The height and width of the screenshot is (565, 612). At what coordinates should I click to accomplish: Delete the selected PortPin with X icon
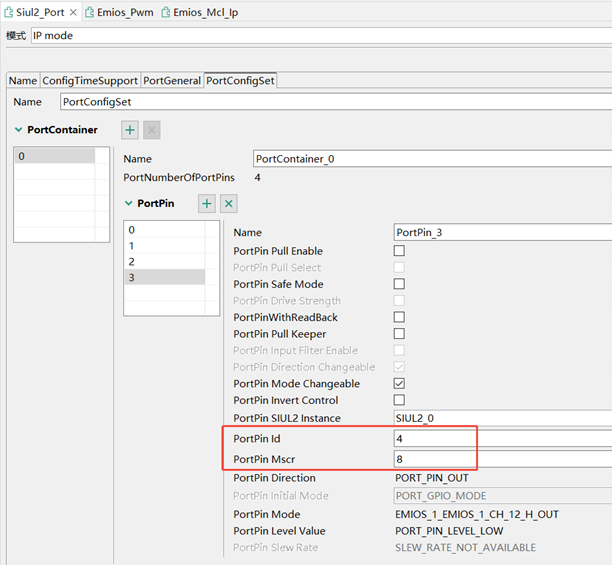pyautogui.click(x=229, y=203)
